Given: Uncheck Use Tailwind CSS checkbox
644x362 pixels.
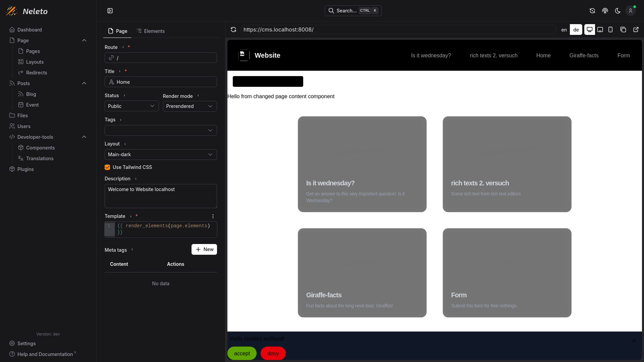Looking at the screenshot, I should [107, 167].
